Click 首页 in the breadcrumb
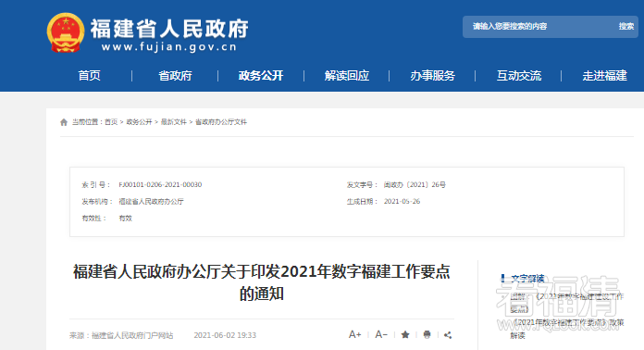Viewport: 644px width, 350px height. (x=111, y=122)
